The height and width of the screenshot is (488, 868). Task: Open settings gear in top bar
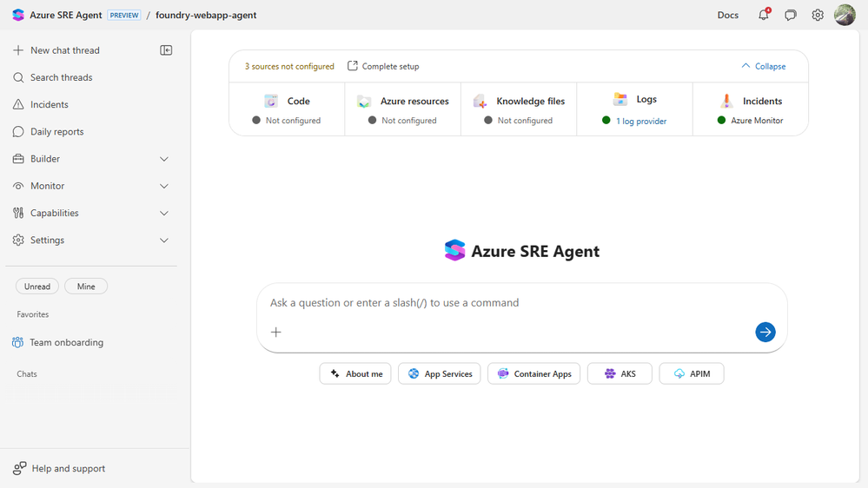click(x=818, y=15)
